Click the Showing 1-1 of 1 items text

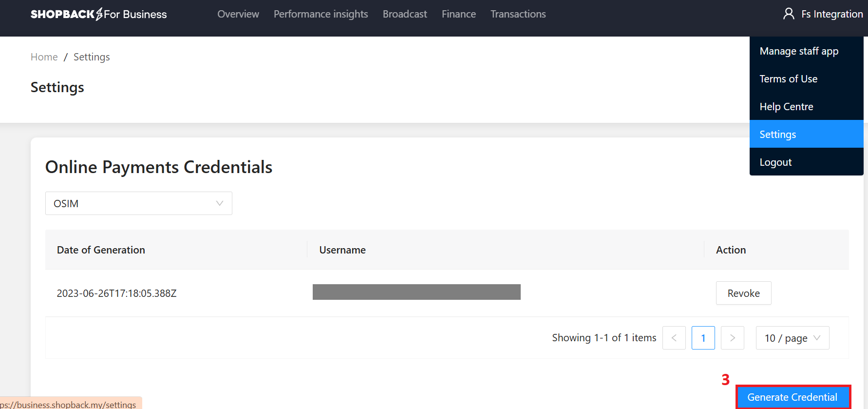[x=604, y=338]
